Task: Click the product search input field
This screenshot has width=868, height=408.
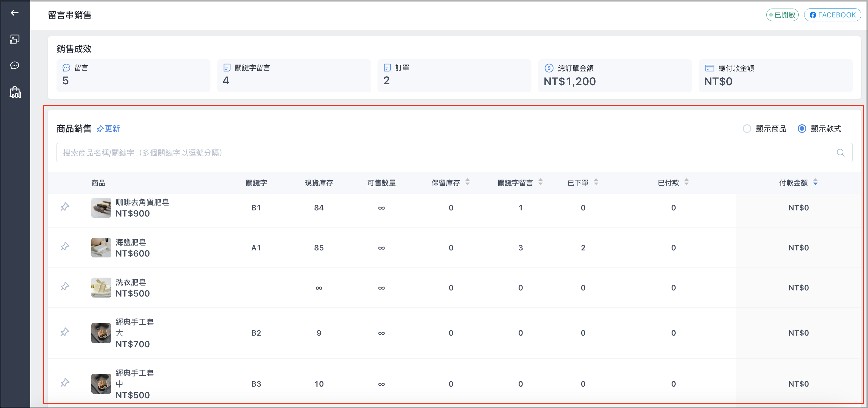Action: [x=454, y=153]
